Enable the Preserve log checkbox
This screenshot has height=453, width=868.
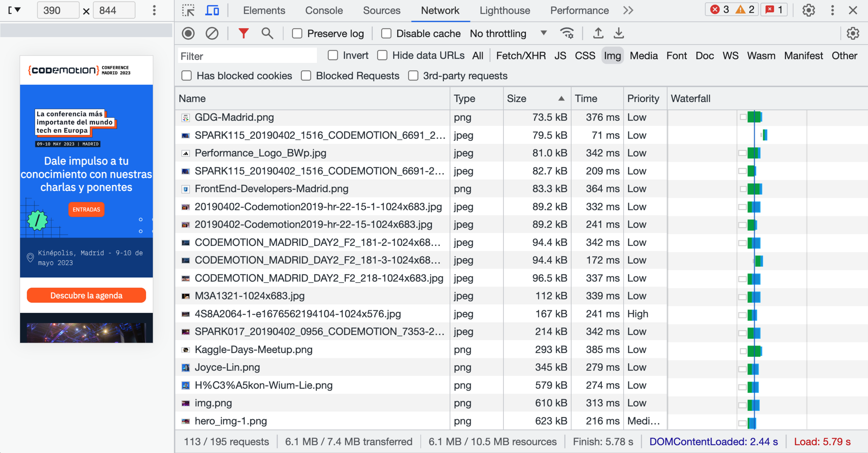tap(297, 34)
